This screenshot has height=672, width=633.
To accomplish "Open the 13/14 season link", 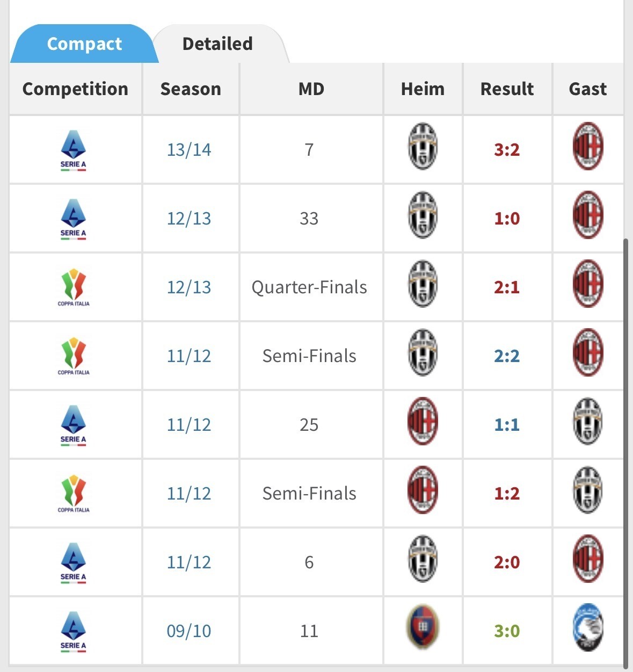I will pos(189,149).
